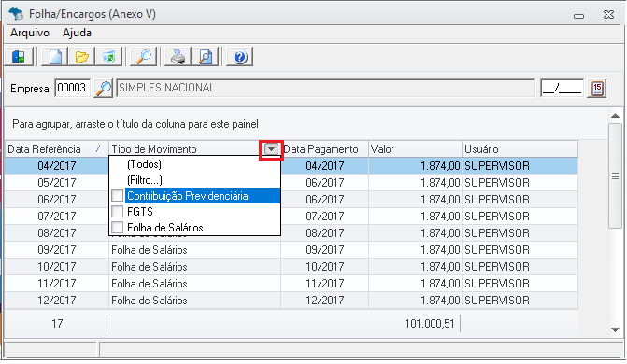
Task: Click the SIMPLES NACIONAL company name field
Action: 325,89
